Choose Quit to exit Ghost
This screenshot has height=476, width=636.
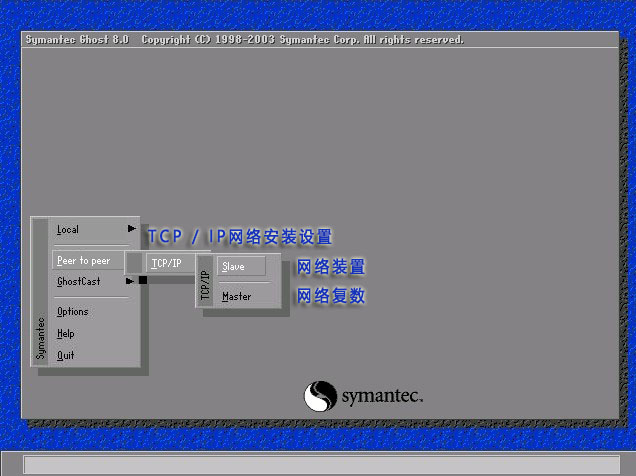coord(65,356)
